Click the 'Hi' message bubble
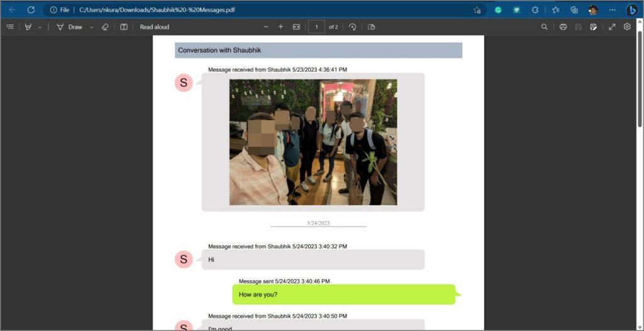Image resolution: width=644 pixels, height=331 pixels. 313,259
